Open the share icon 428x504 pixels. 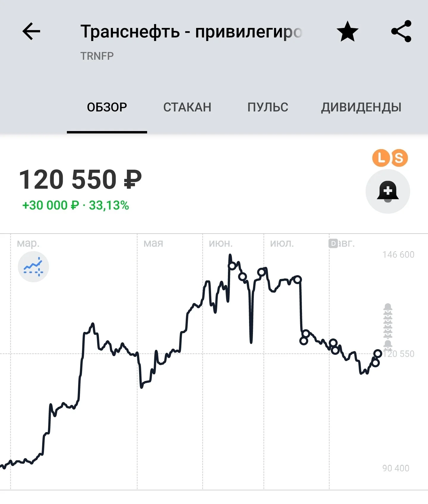(x=401, y=31)
